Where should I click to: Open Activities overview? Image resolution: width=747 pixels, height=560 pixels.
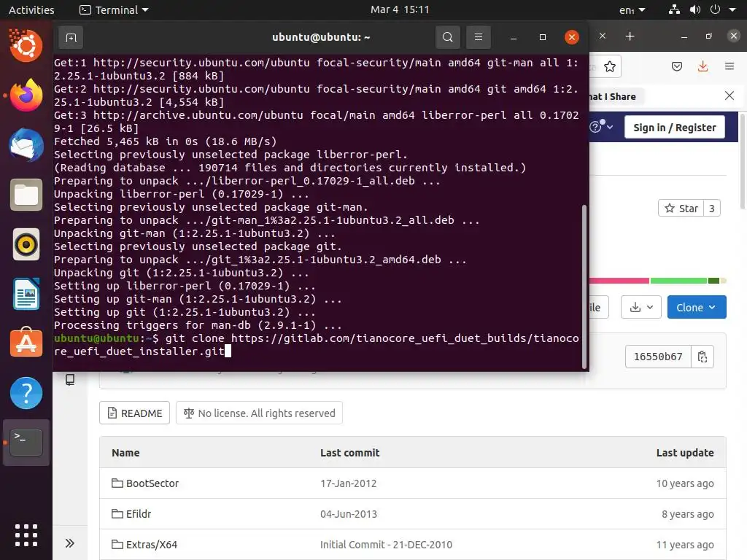(x=31, y=10)
